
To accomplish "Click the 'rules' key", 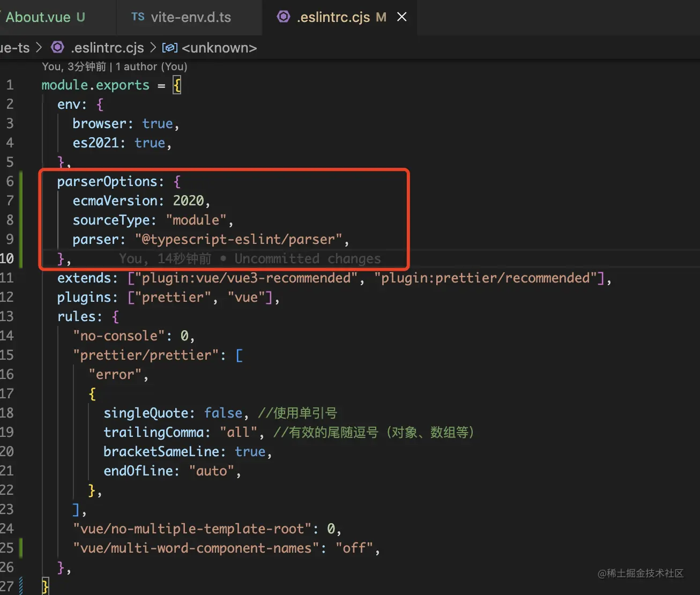I will 76,317.
